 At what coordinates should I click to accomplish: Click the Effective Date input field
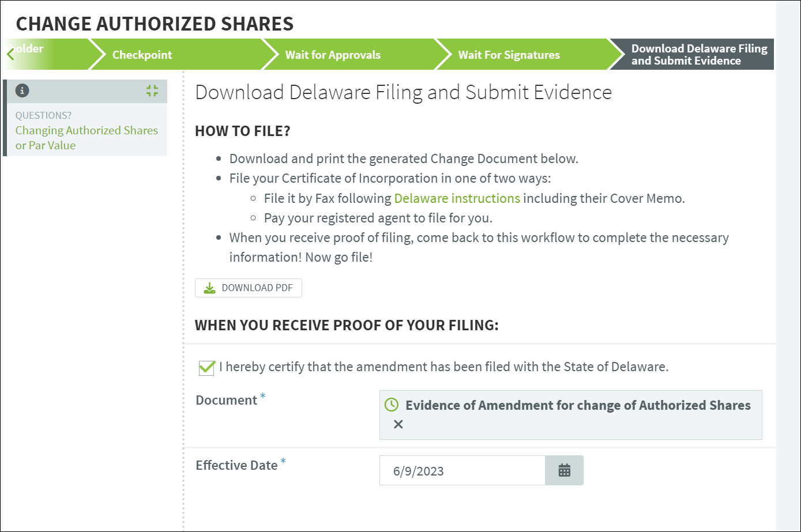(x=462, y=470)
